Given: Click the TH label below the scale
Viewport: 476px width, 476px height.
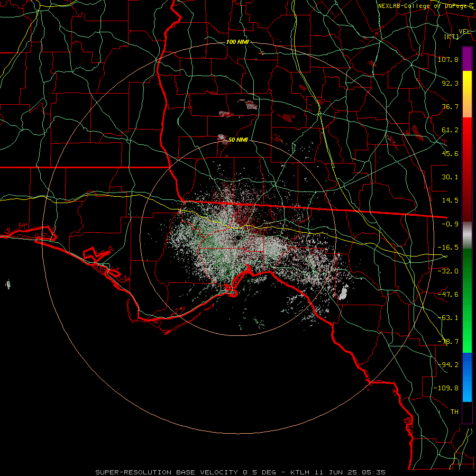Looking at the screenshot, I should [454, 412].
